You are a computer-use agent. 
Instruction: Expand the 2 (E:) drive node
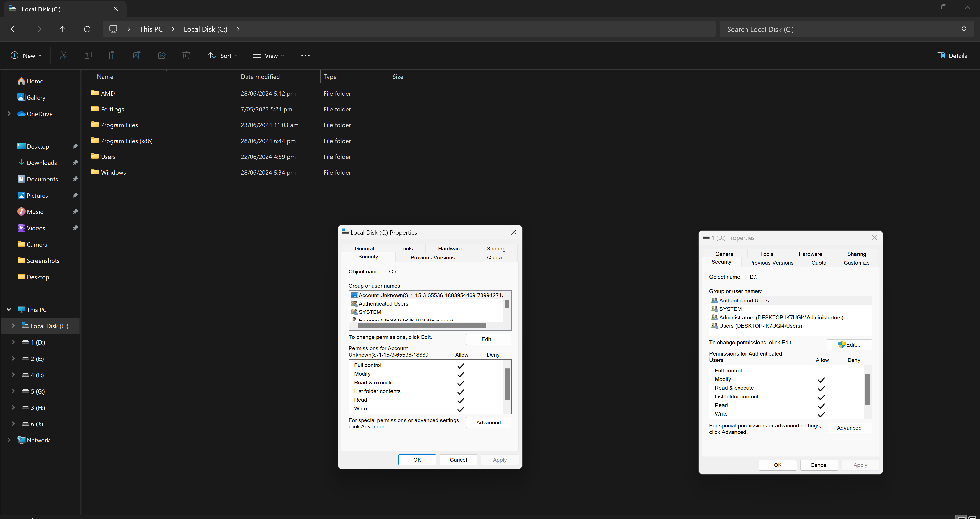tap(13, 359)
